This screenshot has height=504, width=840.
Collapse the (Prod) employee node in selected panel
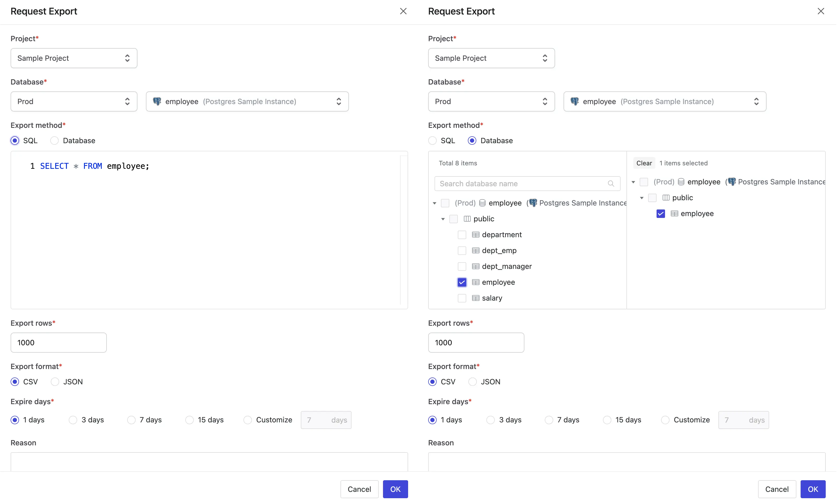coord(633,182)
